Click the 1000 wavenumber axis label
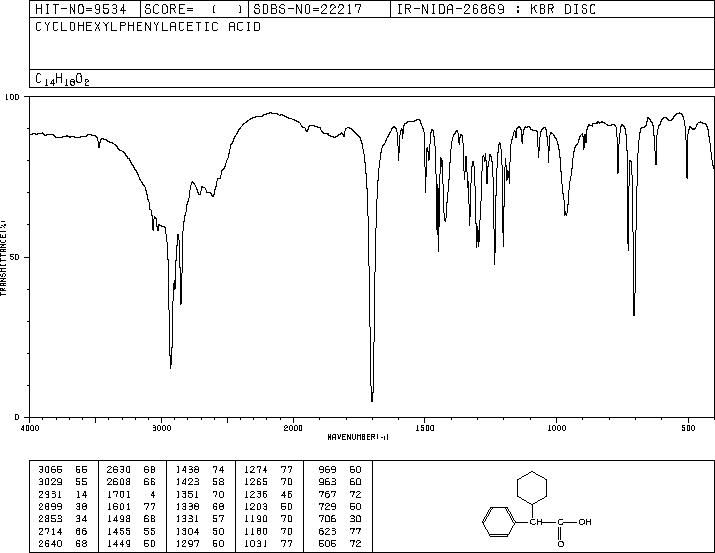This screenshot has height=553, width=715. [x=556, y=428]
